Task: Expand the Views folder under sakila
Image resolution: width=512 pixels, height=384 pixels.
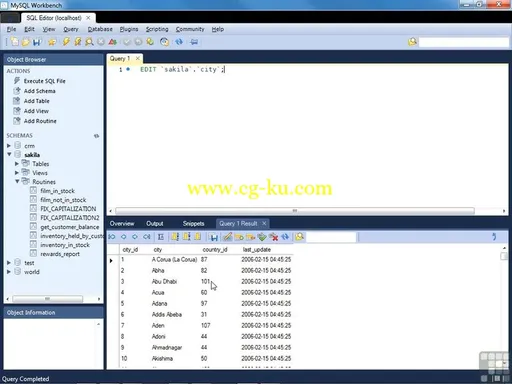Action: coord(17,173)
